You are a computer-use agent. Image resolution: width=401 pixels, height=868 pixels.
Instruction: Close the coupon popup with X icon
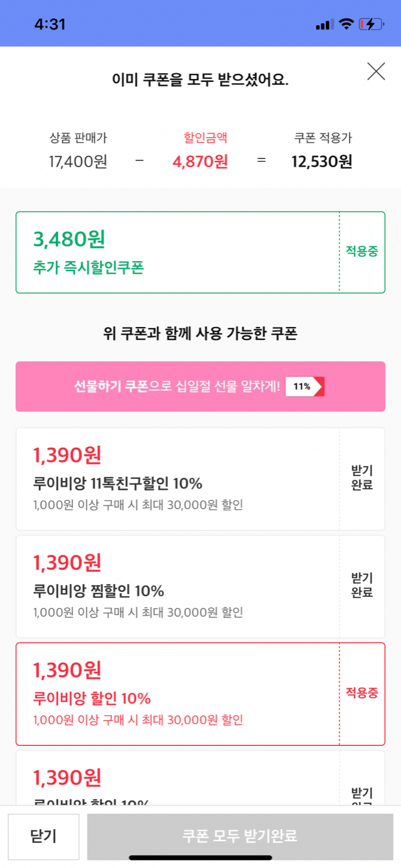(376, 71)
